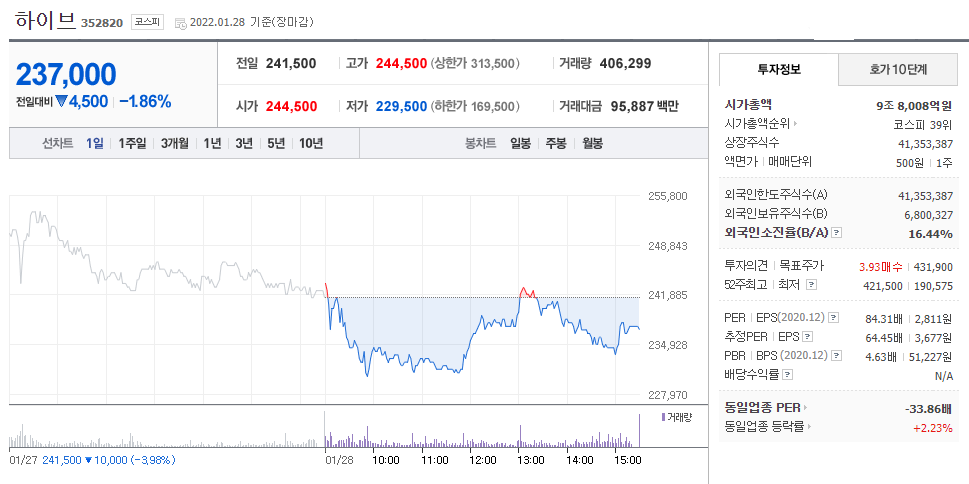This screenshot has width=969, height=484.
Task: Expand arrow next to 동일업종 등락률
Action: (809, 427)
